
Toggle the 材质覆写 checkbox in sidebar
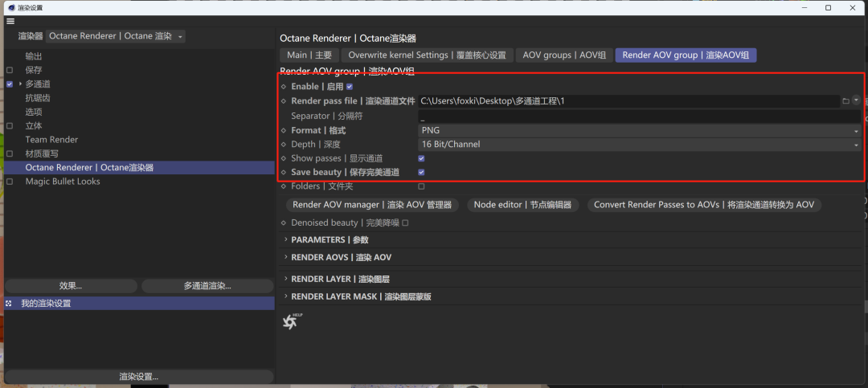[10, 153]
